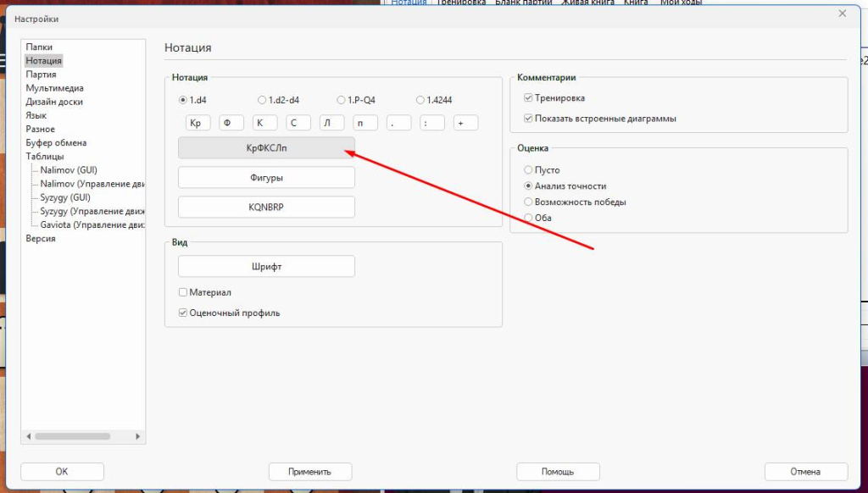Enable Анализ точности evaluation mode
Screen dimensions: 868x493
pyautogui.click(x=528, y=186)
